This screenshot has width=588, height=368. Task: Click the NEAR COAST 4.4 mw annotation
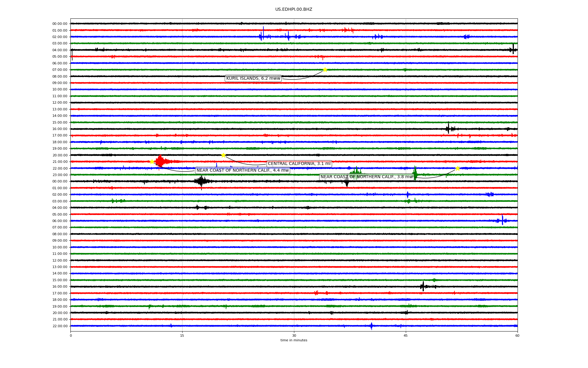(243, 171)
